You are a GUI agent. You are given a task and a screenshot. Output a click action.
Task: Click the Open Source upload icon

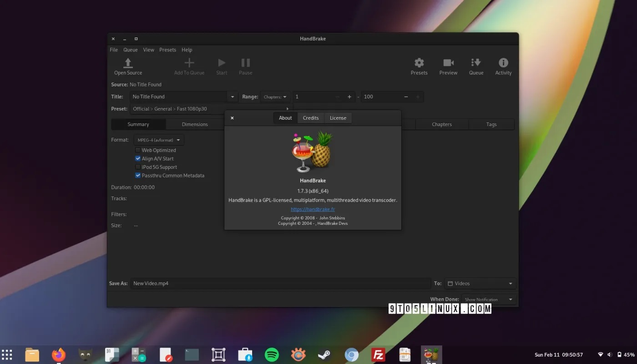127,64
